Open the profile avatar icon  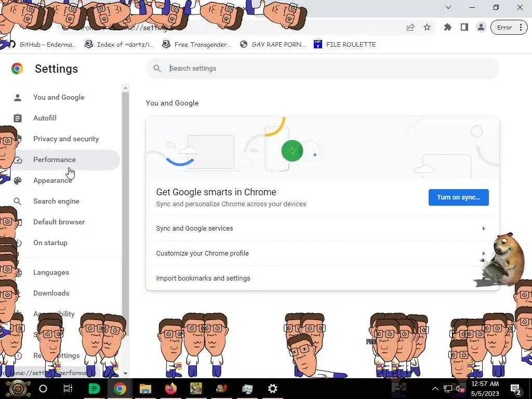click(x=481, y=28)
